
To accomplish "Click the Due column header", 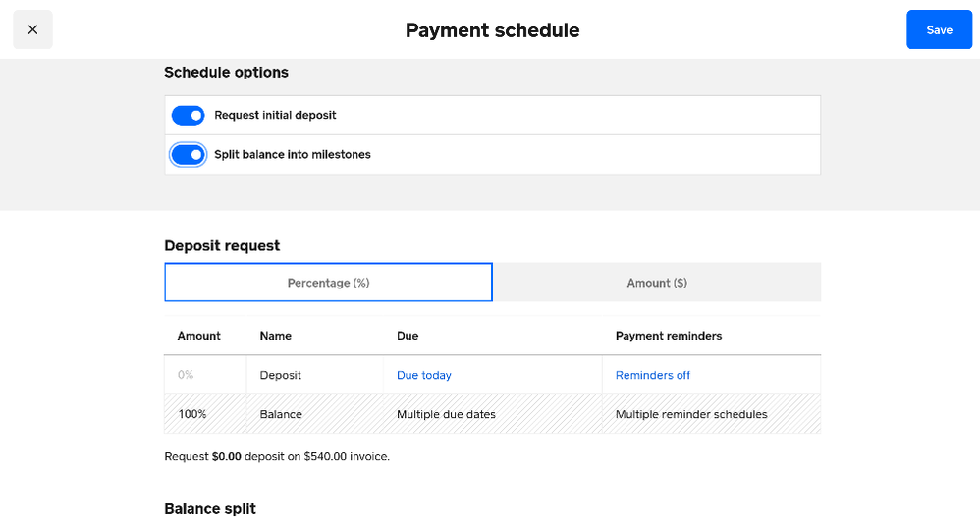I will point(408,336).
